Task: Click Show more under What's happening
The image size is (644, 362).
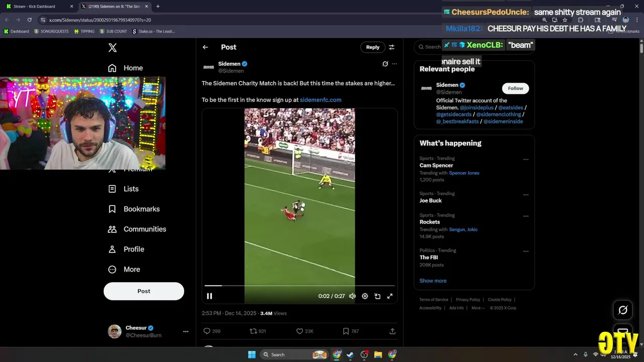Action: pos(433,281)
